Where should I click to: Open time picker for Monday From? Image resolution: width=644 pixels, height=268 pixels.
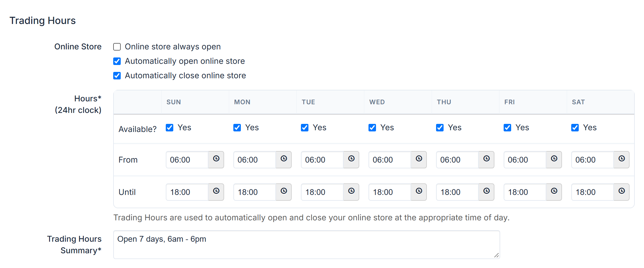284,159
